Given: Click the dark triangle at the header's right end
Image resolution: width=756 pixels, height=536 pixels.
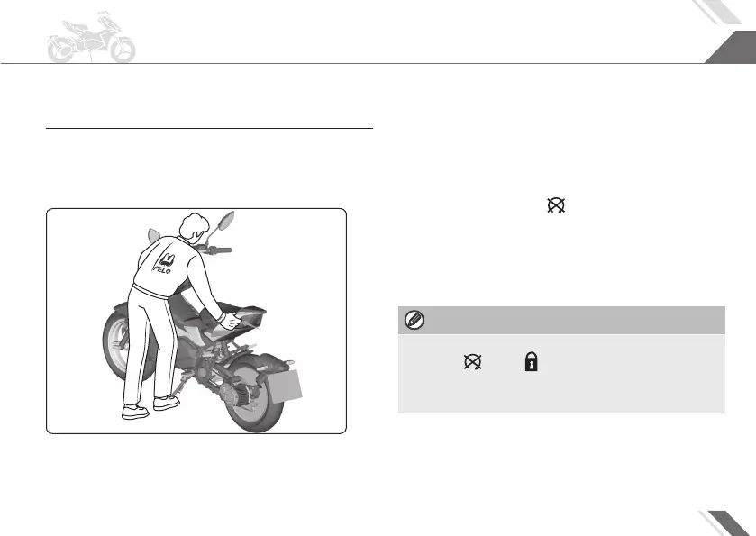Looking at the screenshot, I should tap(731, 47).
